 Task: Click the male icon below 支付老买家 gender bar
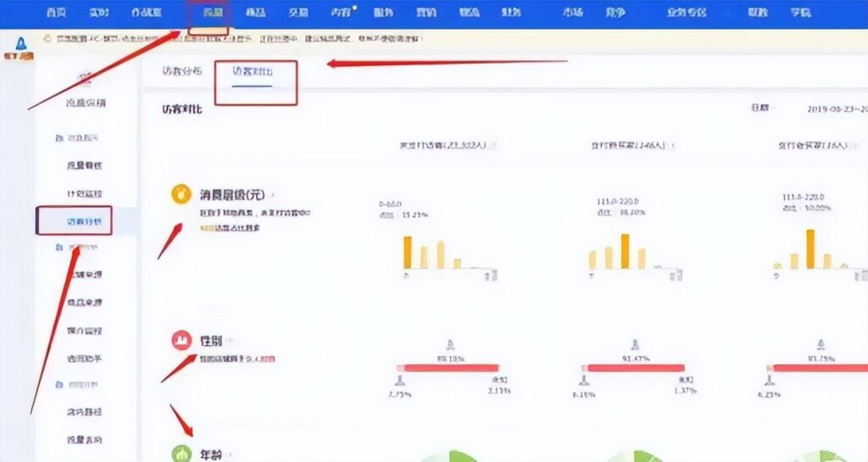click(769, 380)
